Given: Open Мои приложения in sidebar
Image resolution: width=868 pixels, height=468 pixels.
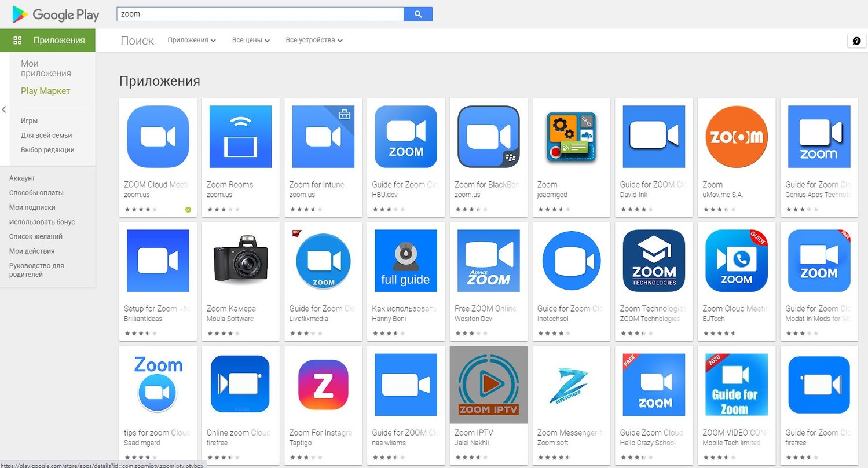Looking at the screenshot, I should tap(46, 68).
